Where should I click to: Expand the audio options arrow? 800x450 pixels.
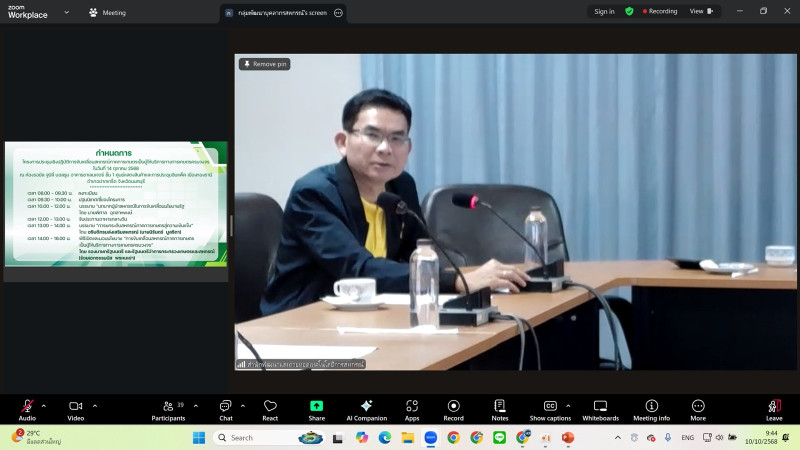coord(43,405)
